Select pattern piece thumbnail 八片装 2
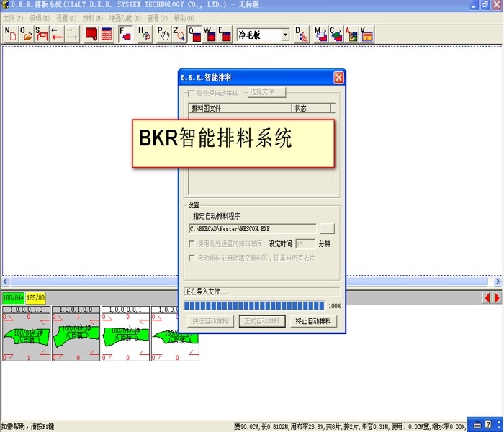Image resolution: width=504 pixels, height=432 pixels. click(76, 333)
